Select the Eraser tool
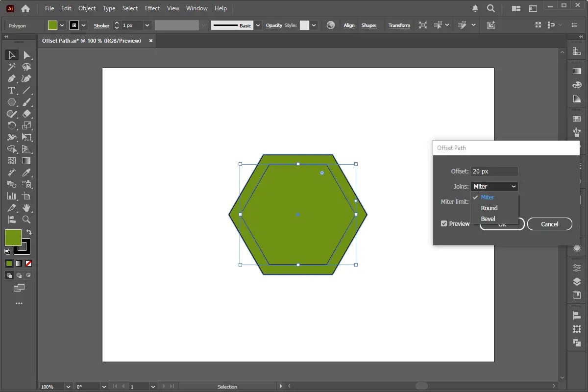Screen dimensions: 588x392 pos(27,114)
